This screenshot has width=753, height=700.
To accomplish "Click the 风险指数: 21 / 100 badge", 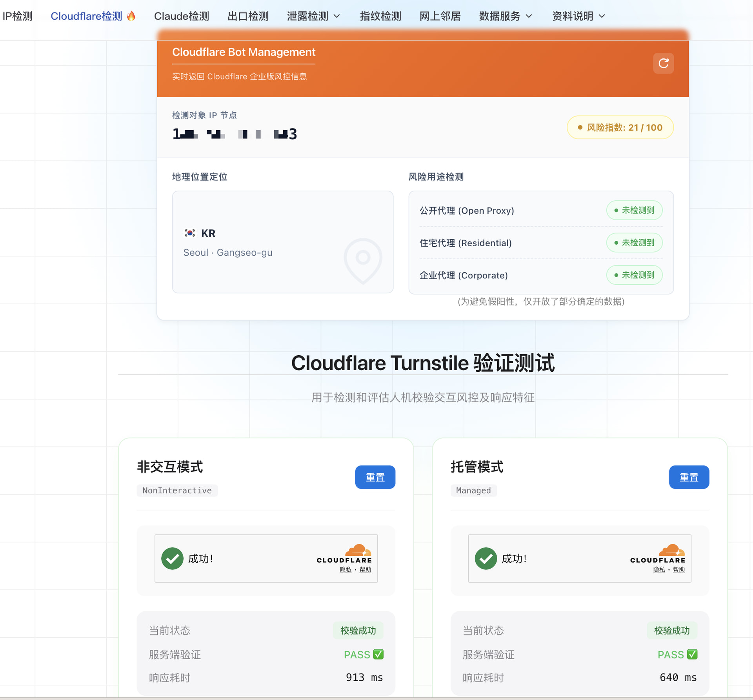I will coord(620,127).
